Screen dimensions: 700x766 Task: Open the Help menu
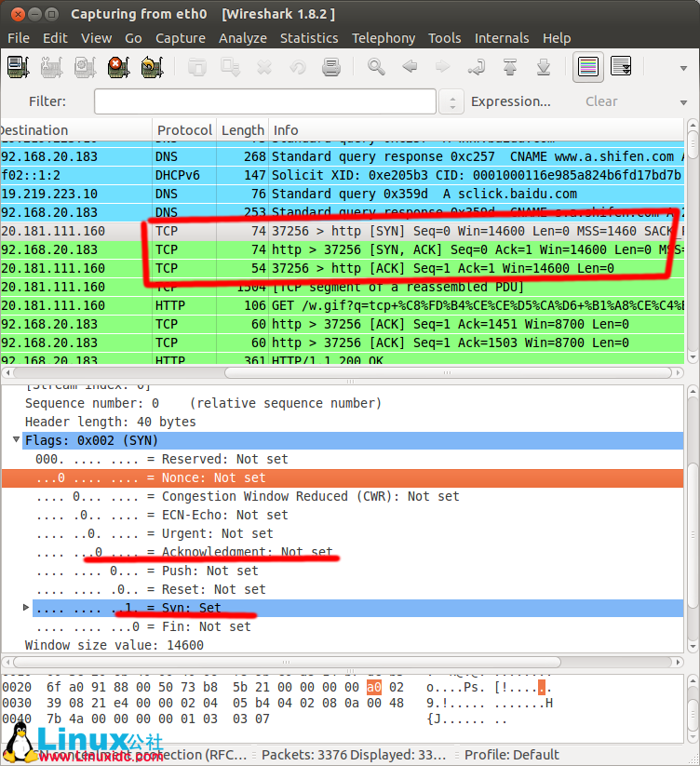(557, 38)
